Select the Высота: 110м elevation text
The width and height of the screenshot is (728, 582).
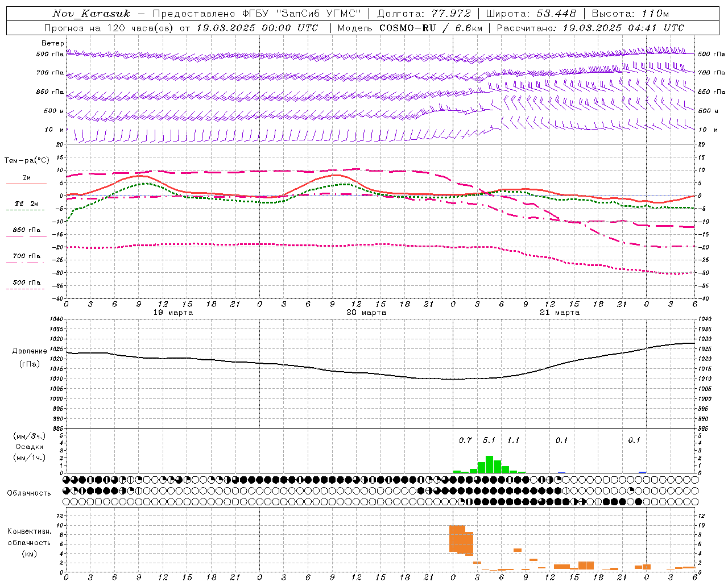(630, 14)
